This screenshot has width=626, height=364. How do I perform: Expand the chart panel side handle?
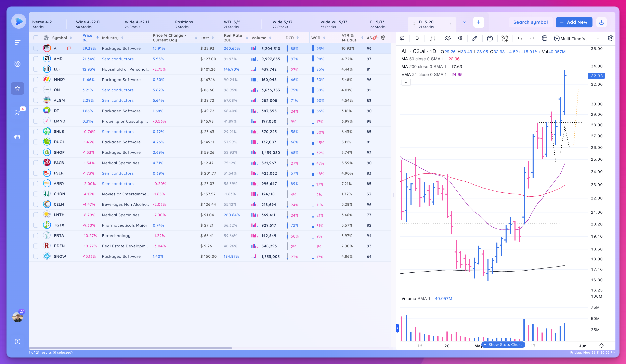tap(397, 328)
